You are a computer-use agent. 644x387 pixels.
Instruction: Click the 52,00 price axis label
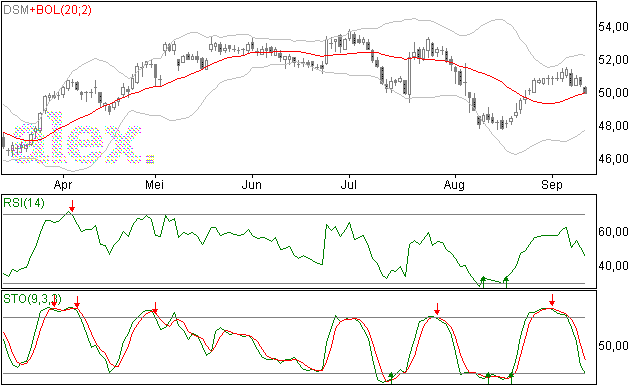pos(613,60)
